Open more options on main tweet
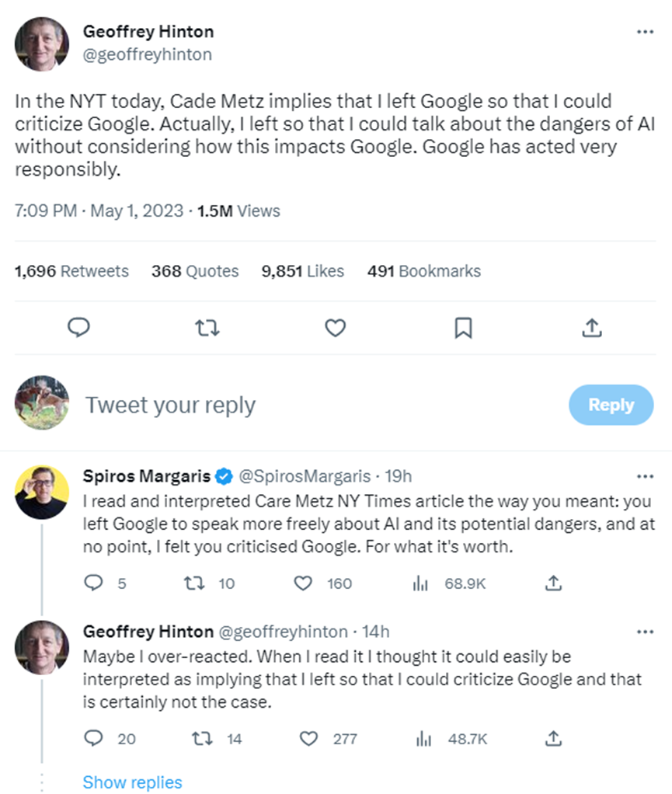The height and width of the screenshot is (794, 672). click(645, 33)
